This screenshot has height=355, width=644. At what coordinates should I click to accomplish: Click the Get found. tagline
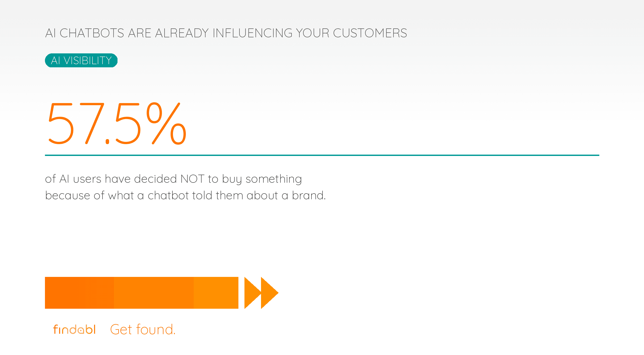pos(143,329)
